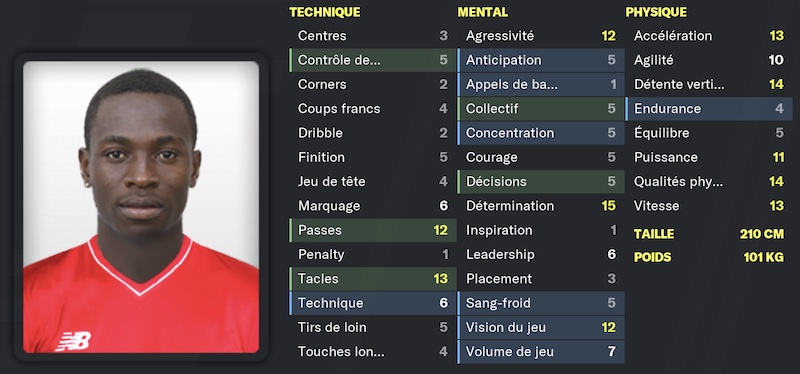Click the POIDS weight label

click(x=653, y=257)
